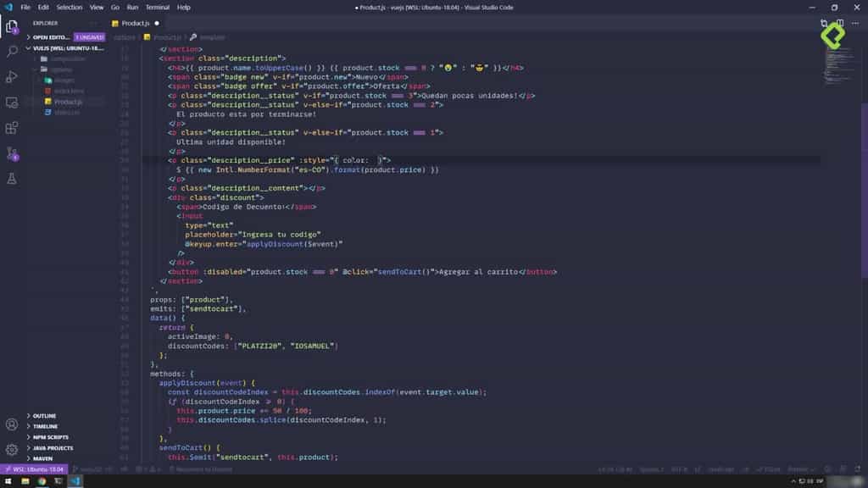Open the Manage settings gear icon
The width and height of the screenshot is (868, 488).
pos(11,449)
